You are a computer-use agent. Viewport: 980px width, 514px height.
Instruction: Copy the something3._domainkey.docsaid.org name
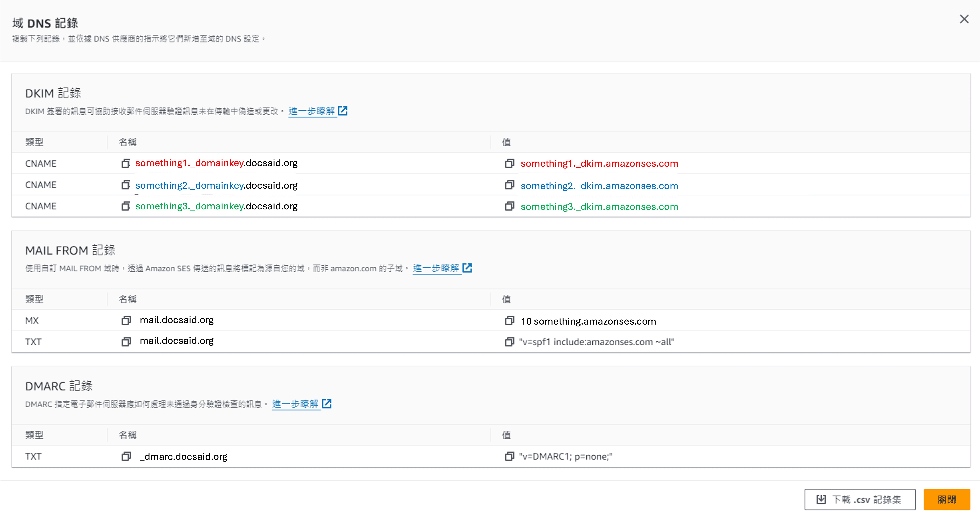click(x=126, y=206)
